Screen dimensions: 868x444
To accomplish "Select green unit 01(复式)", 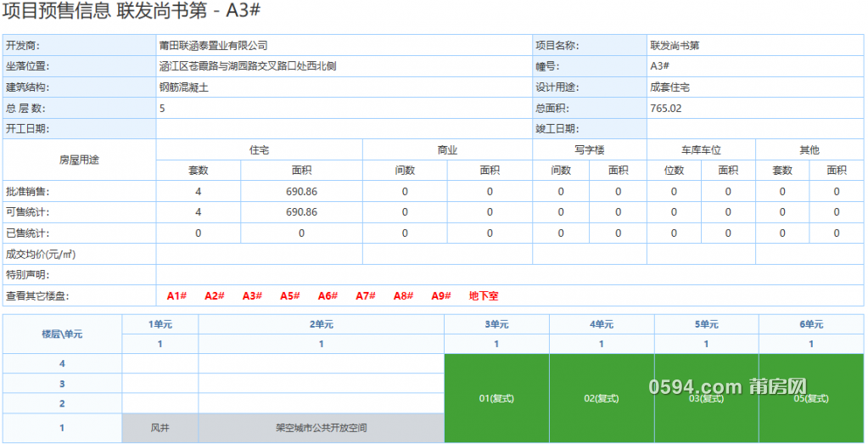I will (x=496, y=399).
